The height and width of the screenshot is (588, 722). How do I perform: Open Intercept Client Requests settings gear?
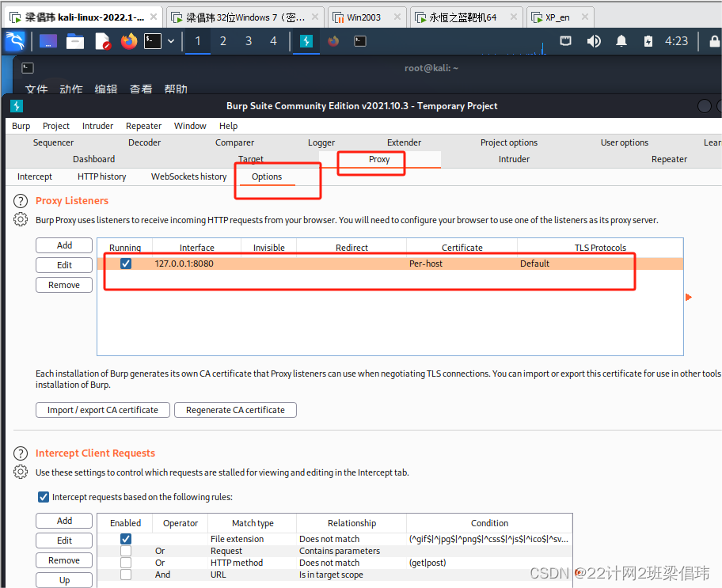click(21, 472)
